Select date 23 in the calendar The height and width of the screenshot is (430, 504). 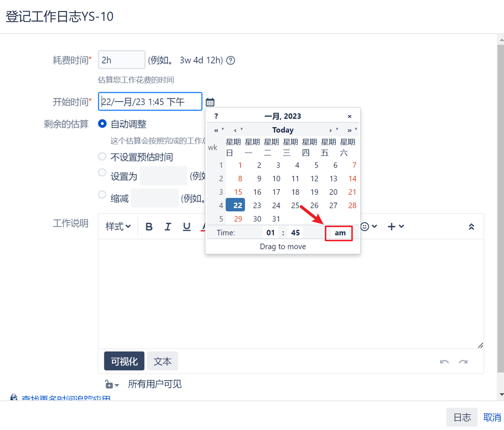[x=257, y=205]
